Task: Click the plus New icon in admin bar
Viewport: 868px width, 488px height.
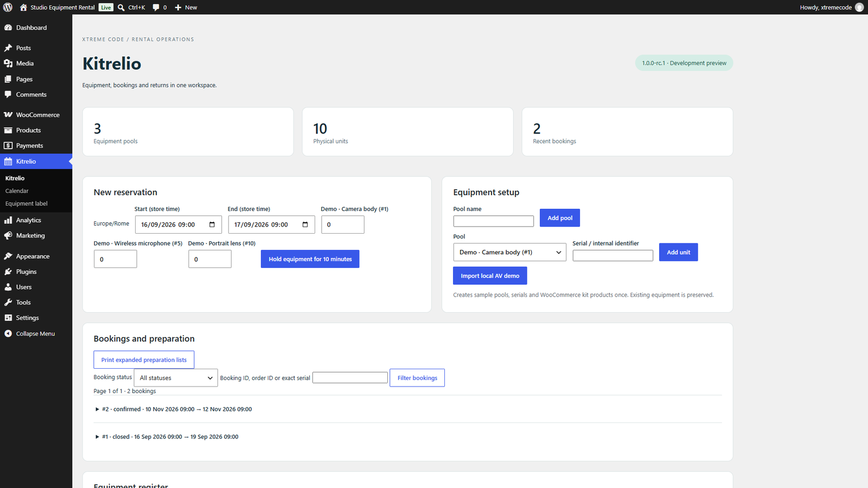Action: click(x=178, y=8)
